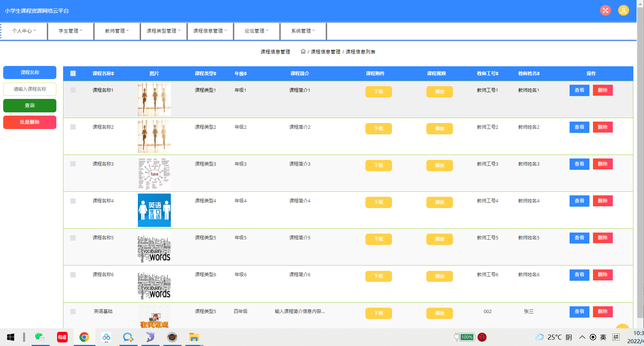The width and height of the screenshot is (644, 346).
Task: Open File Explorer from the taskbar
Action: (x=194, y=337)
